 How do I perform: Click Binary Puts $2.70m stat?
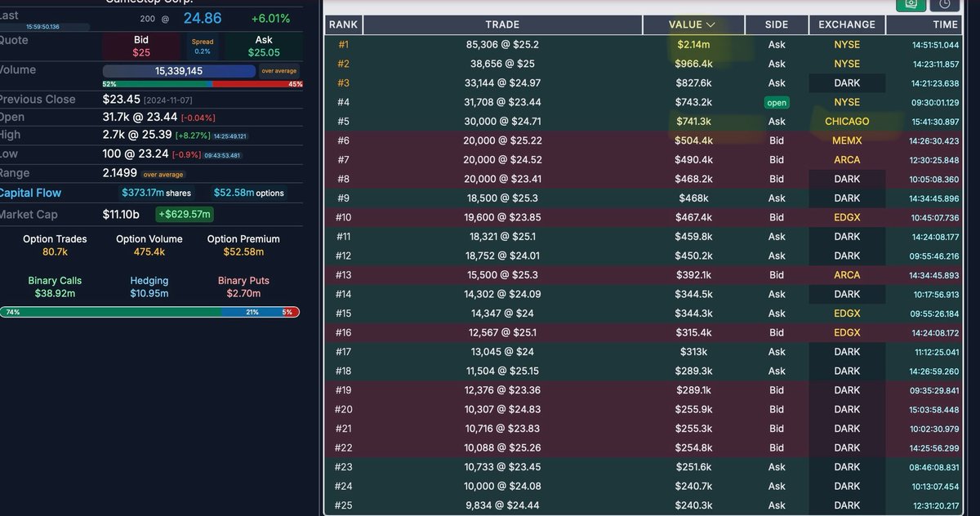tap(243, 287)
